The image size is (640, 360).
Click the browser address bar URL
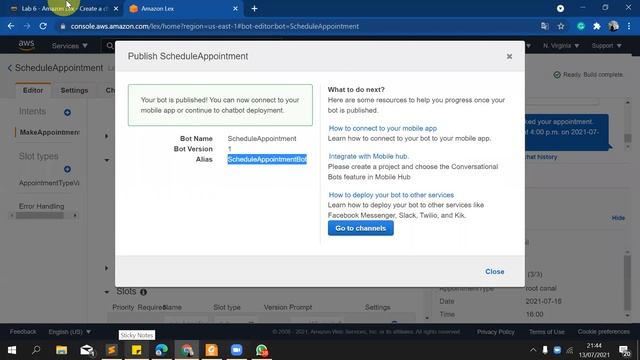[215, 26]
